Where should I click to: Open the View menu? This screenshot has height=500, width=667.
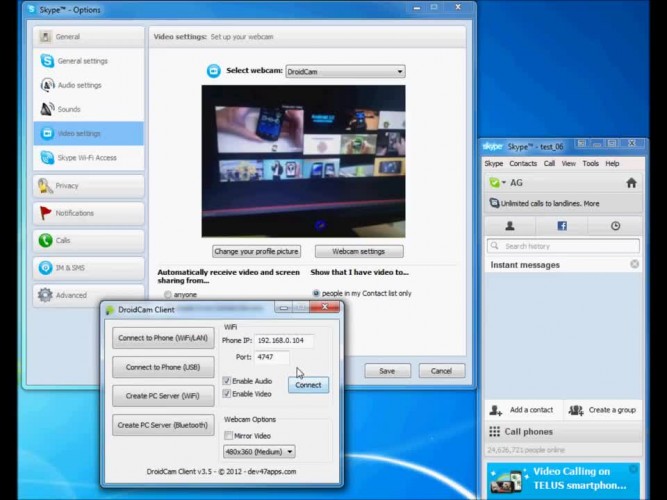(569, 163)
